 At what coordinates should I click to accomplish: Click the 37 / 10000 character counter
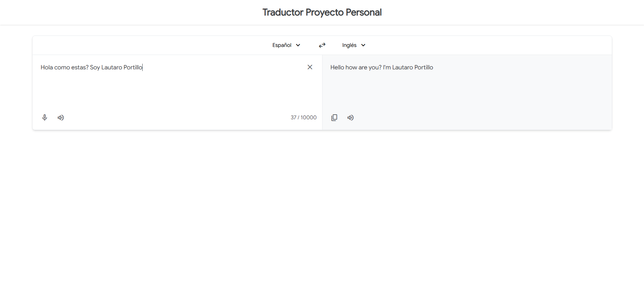(303, 118)
